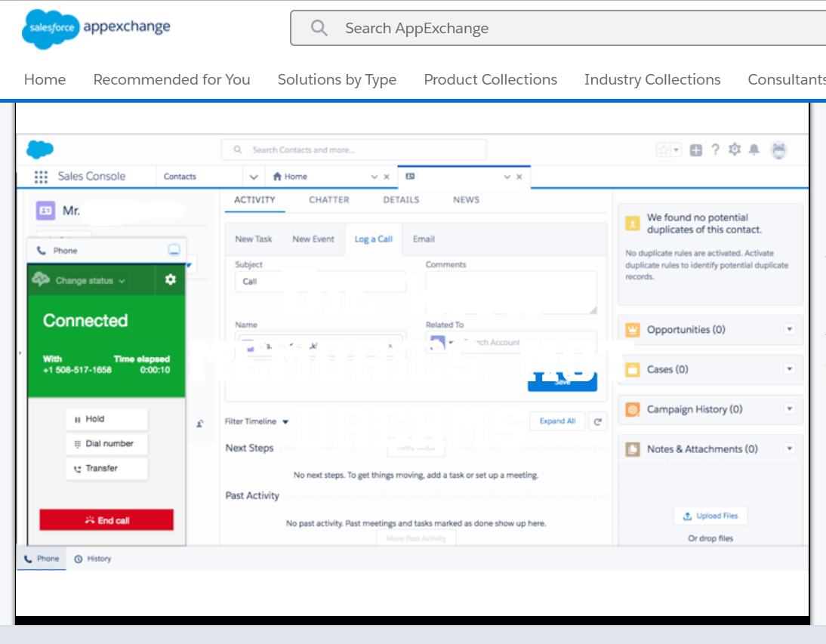Click the Expand All link

(x=557, y=421)
